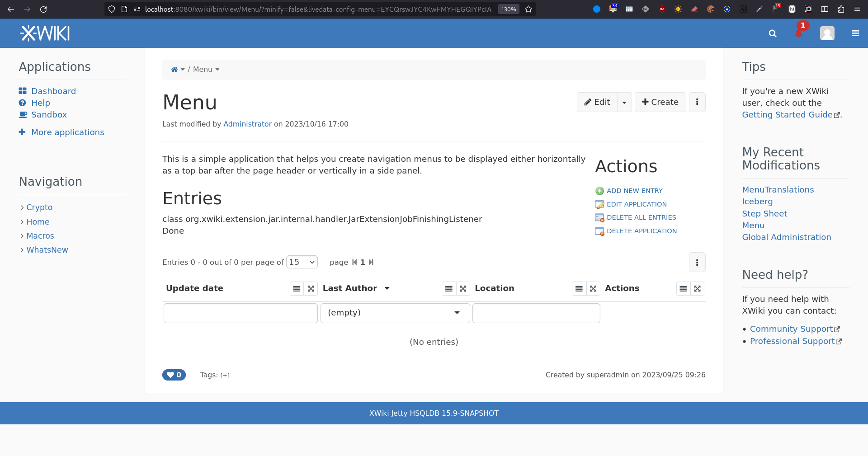Click the Help question mark icon

pos(23,103)
